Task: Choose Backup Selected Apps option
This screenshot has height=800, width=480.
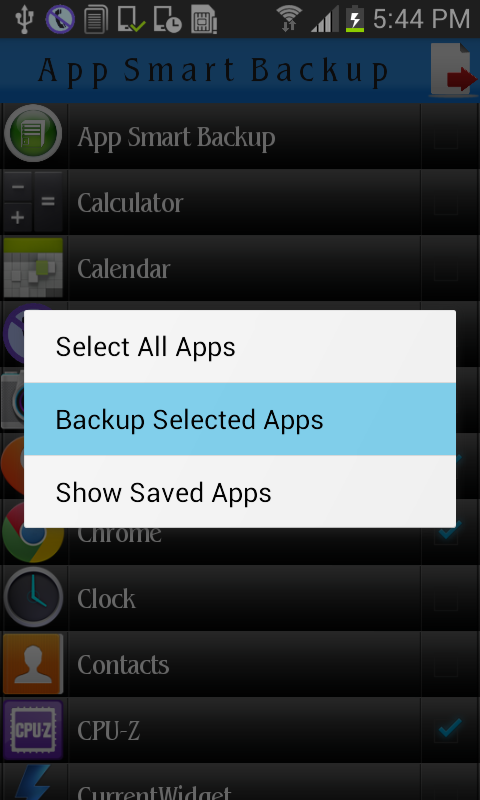Action: pos(240,419)
